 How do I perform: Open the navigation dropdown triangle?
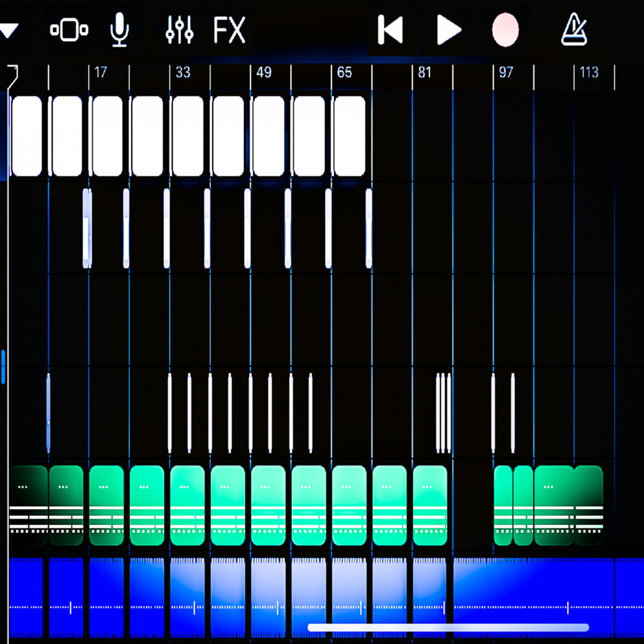(x=9, y=30)
